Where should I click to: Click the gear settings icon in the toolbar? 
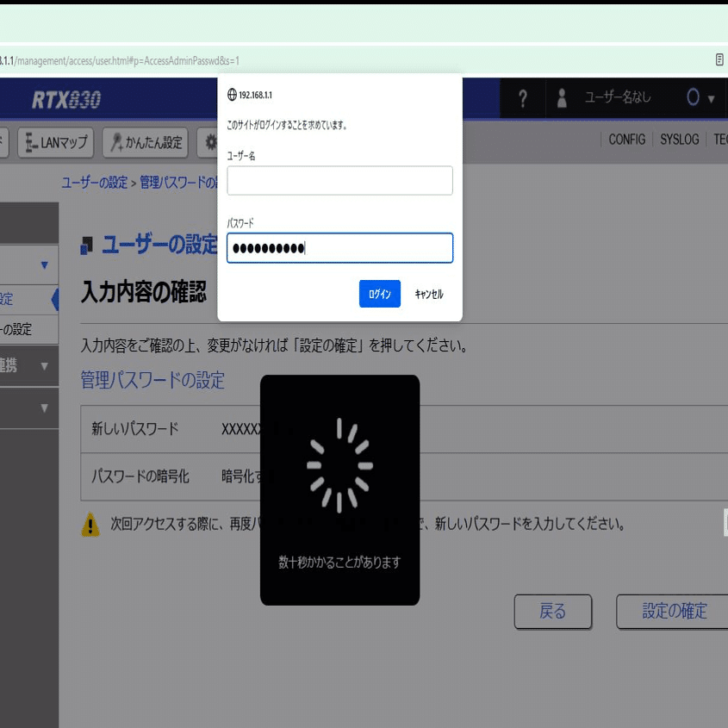tap(208, 143)
